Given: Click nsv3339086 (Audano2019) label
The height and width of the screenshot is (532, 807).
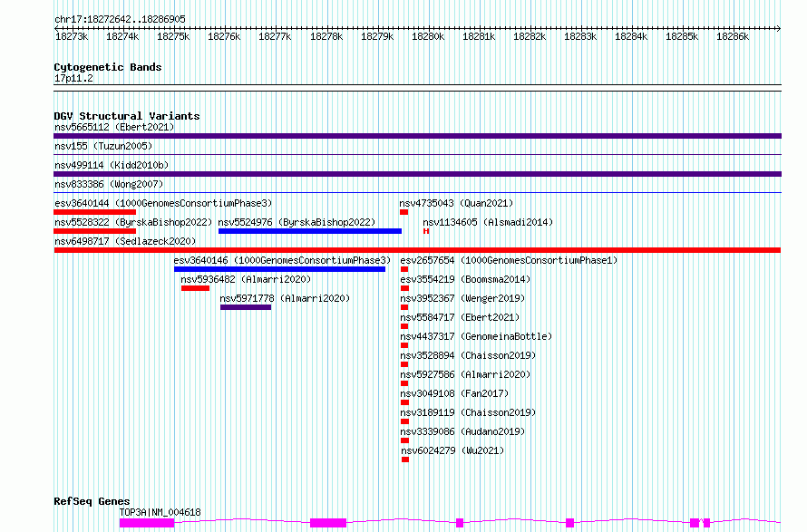Looking at the screenshot, I should click(462, 431).
